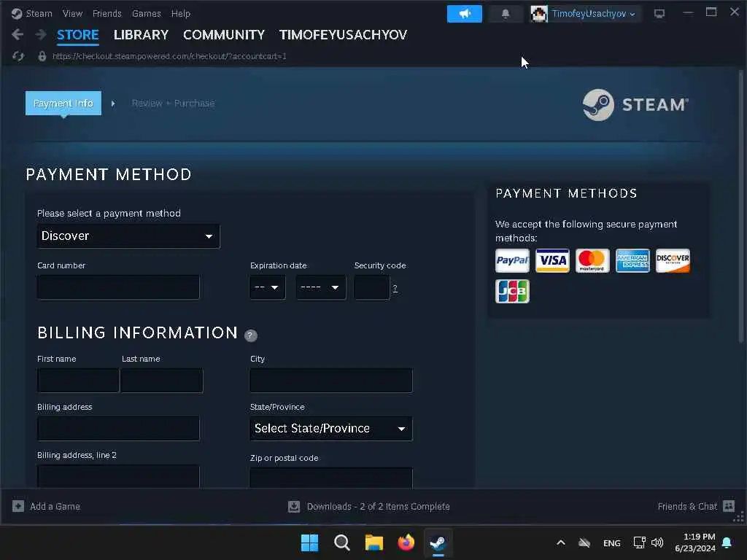Open the Steam menu

point(39,13)
